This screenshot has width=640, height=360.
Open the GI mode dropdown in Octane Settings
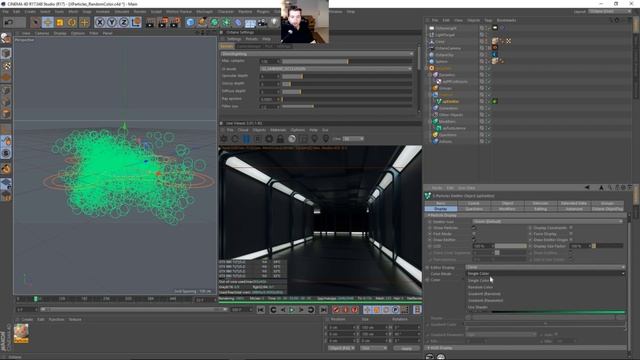(336, 69)
